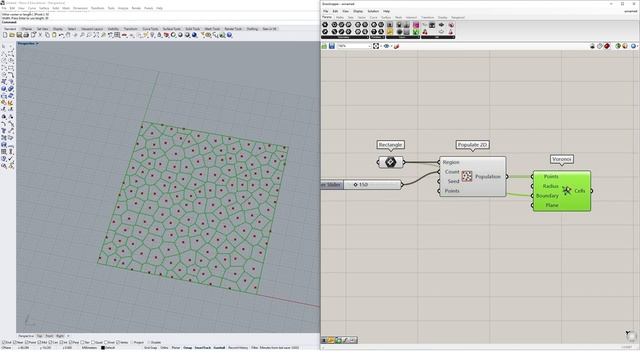Click the Zoom Extents icon in Rhino toolbar
Image resolution: width=640 pixels, height=360 pixels.
(x=96, y=35)
